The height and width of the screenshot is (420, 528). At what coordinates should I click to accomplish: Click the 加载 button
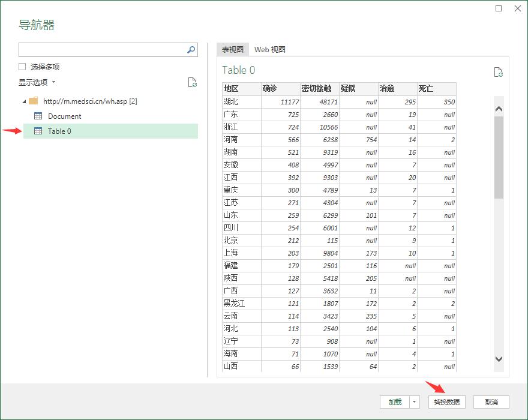(395, 402)
